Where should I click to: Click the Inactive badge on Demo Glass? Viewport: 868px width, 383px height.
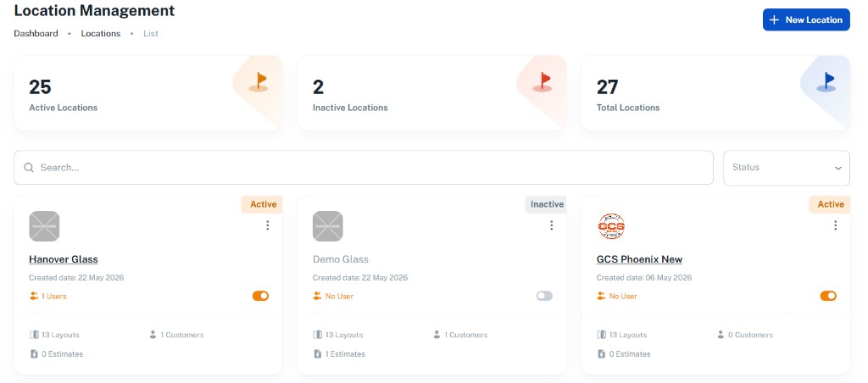(546, 204)
